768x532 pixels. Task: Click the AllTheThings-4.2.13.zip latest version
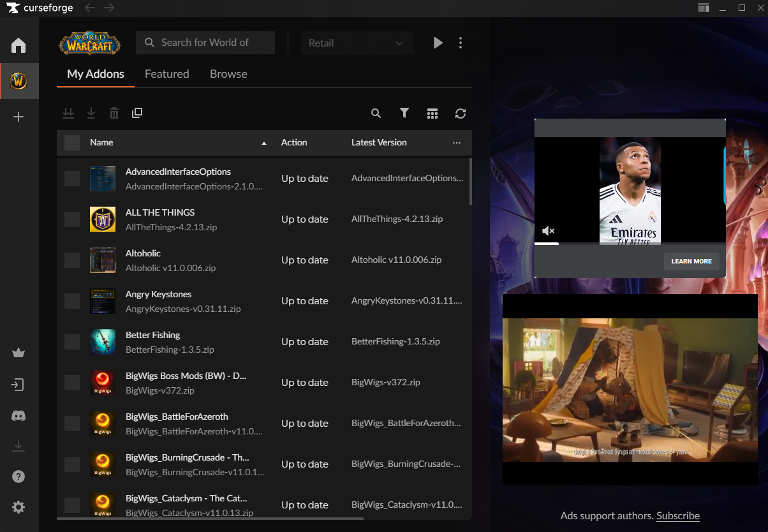(397, 219)
